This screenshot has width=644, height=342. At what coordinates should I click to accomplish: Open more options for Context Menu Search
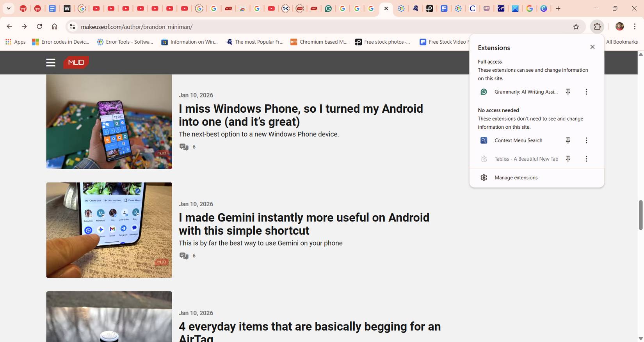586,140
